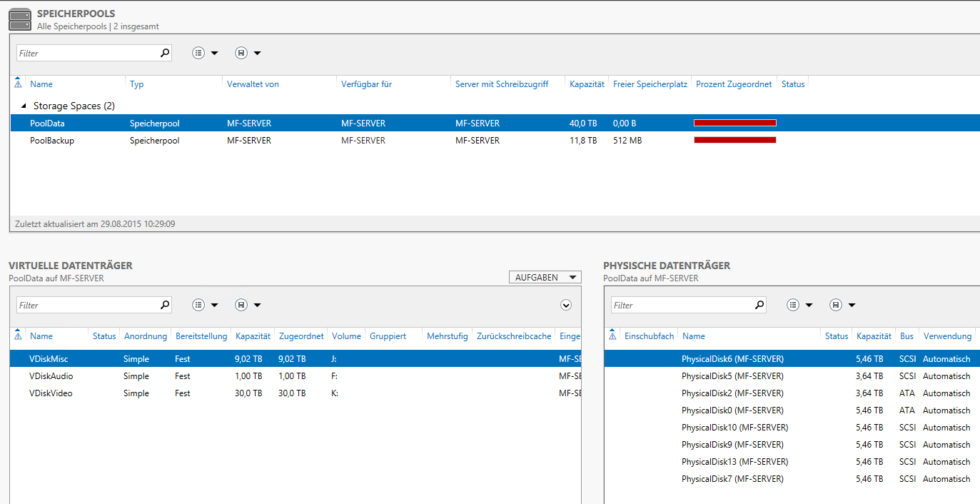Sort pools by Prozent Zugeordnet column

(x=734, y=84)
